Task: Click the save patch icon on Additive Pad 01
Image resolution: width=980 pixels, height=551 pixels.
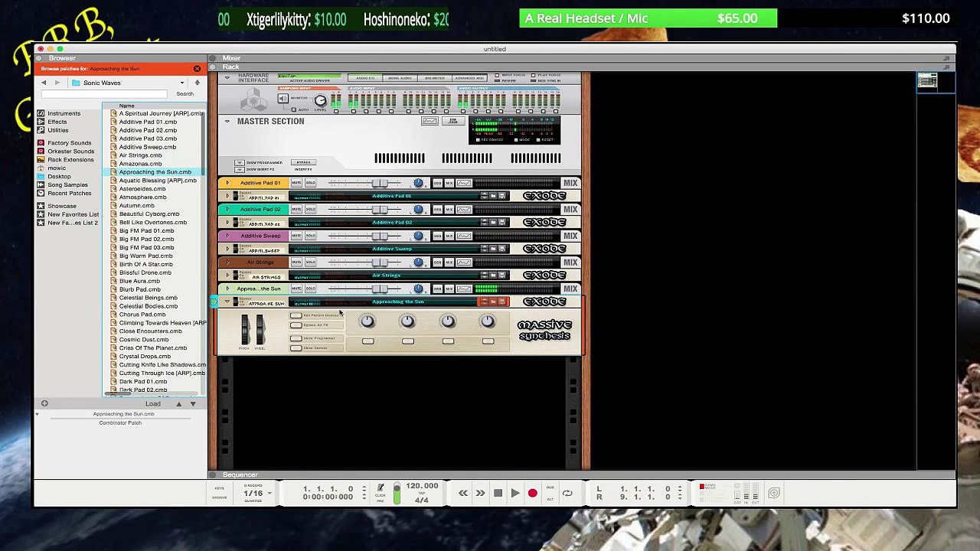Action: pos(501,196)
